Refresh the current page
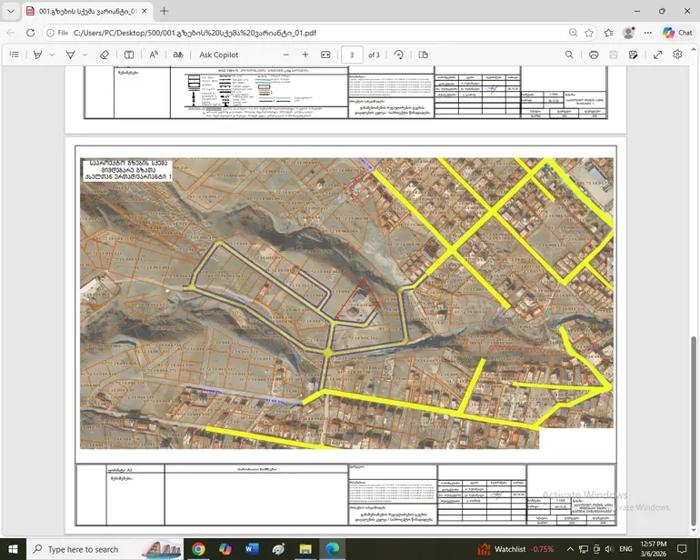700x560 pixels. pos(30,33)
